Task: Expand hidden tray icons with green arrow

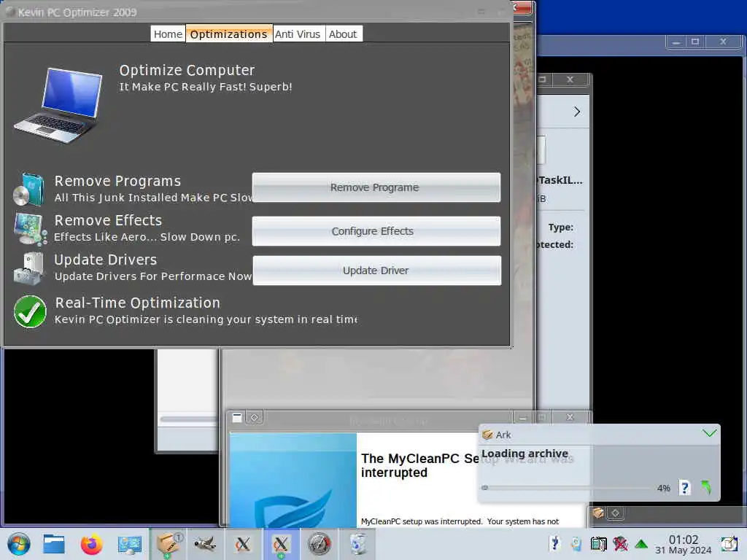Action: click(x=641, y=543)
